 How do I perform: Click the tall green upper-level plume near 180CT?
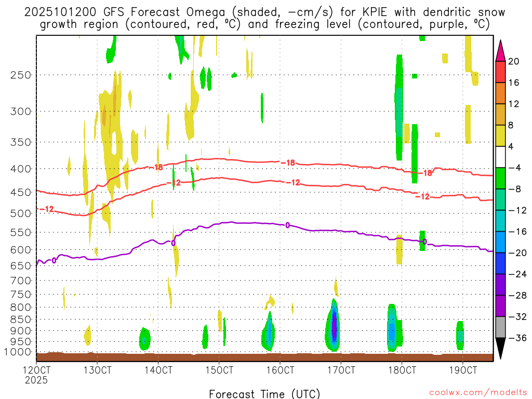point(400,107)
